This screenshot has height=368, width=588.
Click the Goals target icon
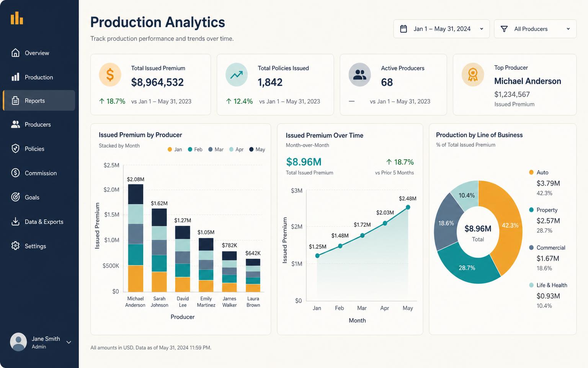pyautogui.click(x=15, y=197)
